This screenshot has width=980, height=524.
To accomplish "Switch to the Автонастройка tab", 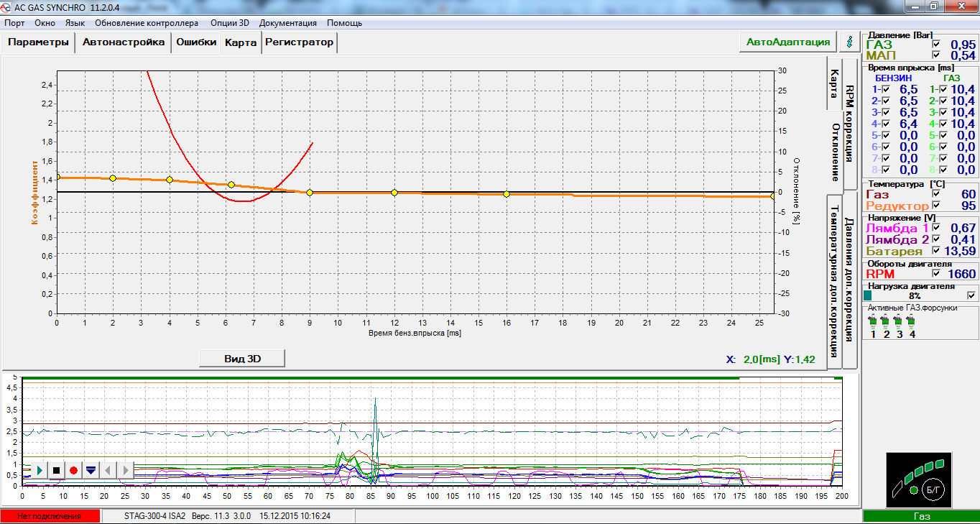I will [124, 42].
